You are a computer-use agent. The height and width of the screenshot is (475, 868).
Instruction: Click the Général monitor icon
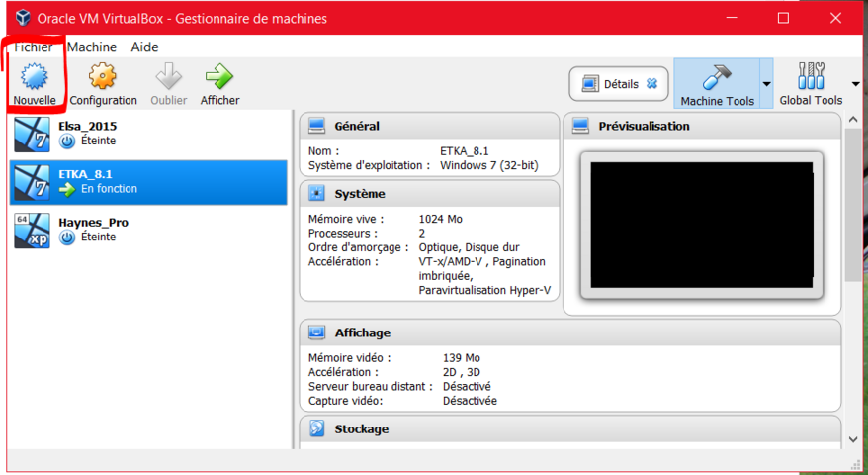[x=316, y=126]
